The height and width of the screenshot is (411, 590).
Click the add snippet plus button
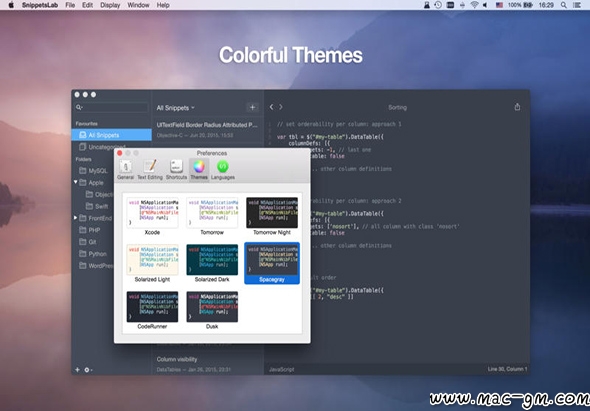252,107
